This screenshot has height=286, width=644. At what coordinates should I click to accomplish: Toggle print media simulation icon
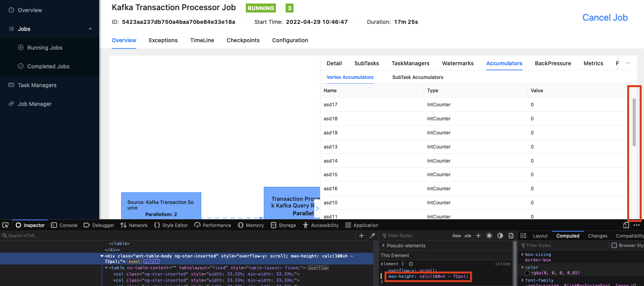511,236
